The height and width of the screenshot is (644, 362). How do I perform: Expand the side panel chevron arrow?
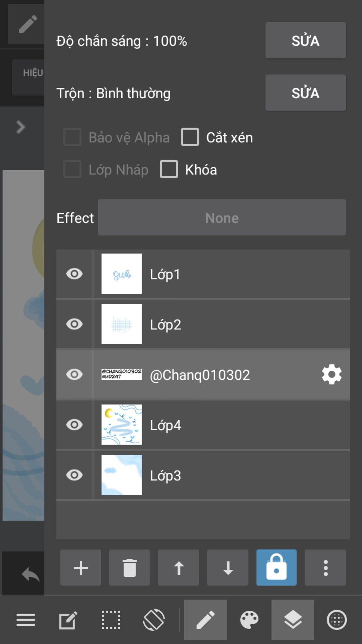pyautogui.click(x=21, y=127)
